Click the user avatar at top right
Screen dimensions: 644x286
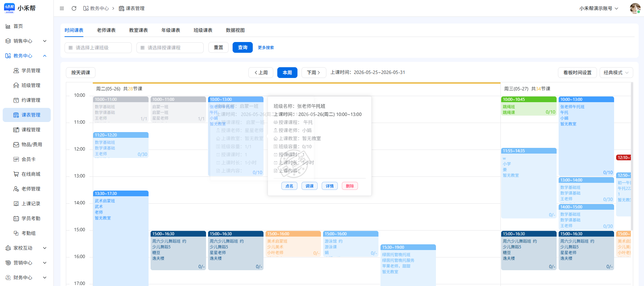[x=635, y=8]
